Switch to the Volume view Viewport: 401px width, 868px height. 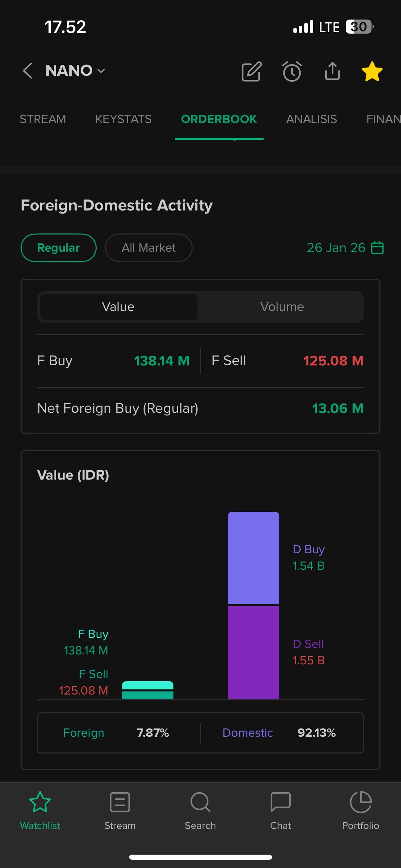point(282,307)
